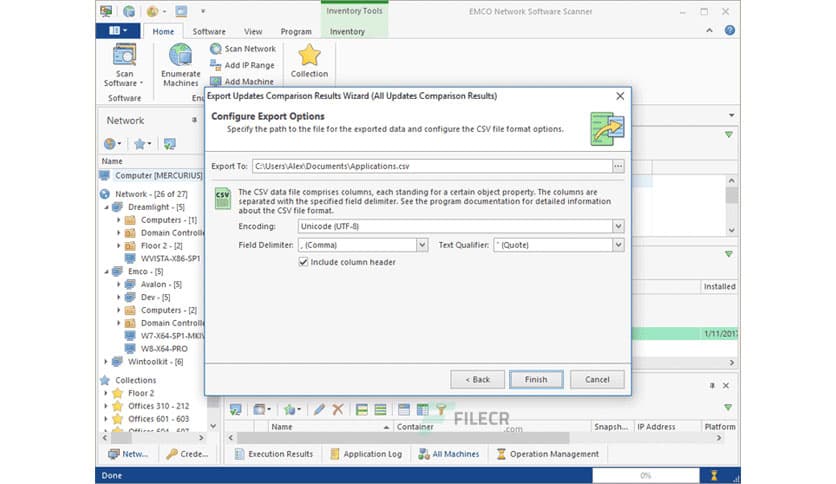836x484 pixels.
Task: Click the Credentials tab at panel bottom
Action: (x=187, y=454)
